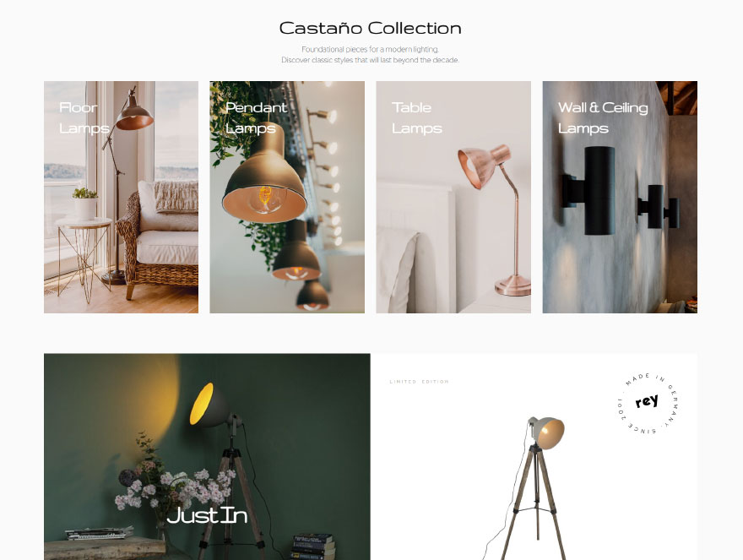Click the Limited Edition label
The height and width of the screenshot is (560, 743).
[419, 382]
